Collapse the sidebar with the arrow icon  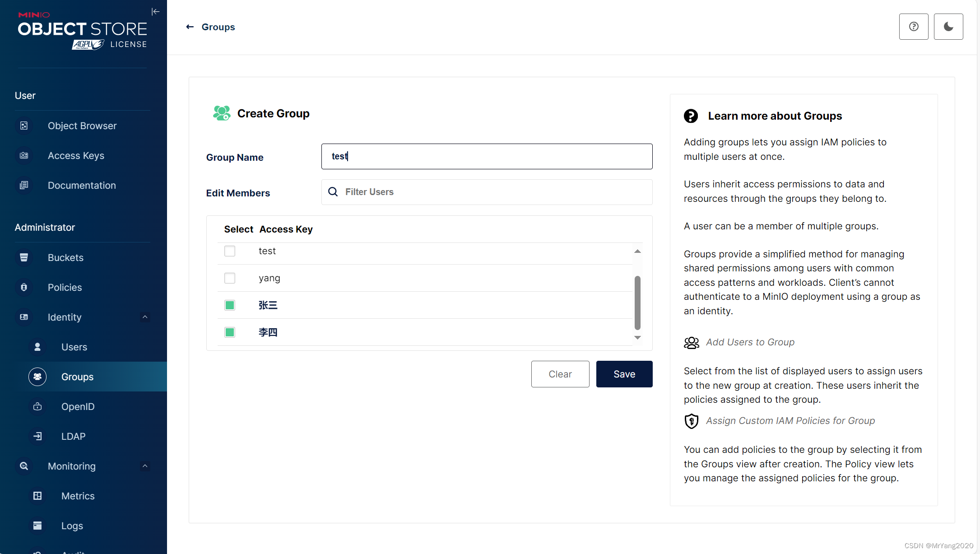pyautogui.click(x=155, y=12)
